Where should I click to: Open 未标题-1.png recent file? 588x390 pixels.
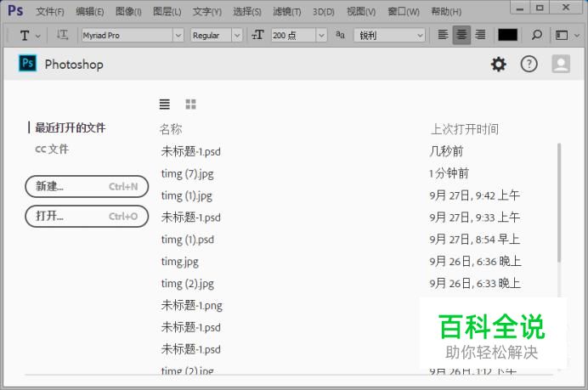click(x=192, y=306)
